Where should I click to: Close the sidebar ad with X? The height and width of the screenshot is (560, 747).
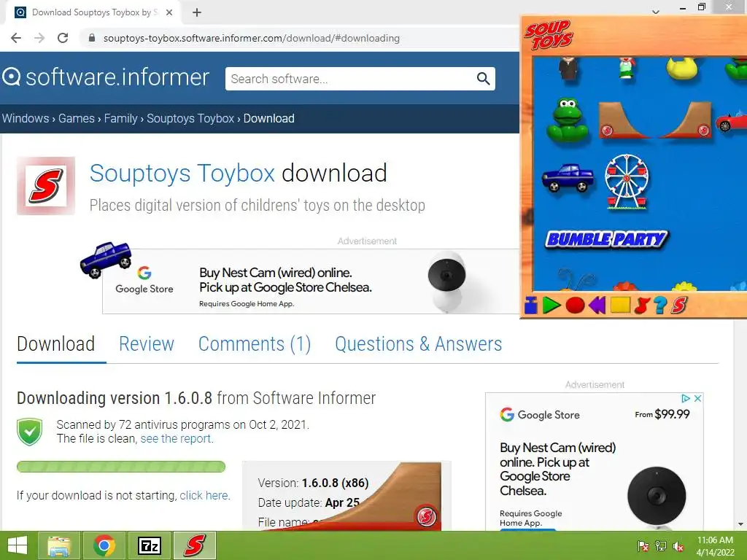697,398
